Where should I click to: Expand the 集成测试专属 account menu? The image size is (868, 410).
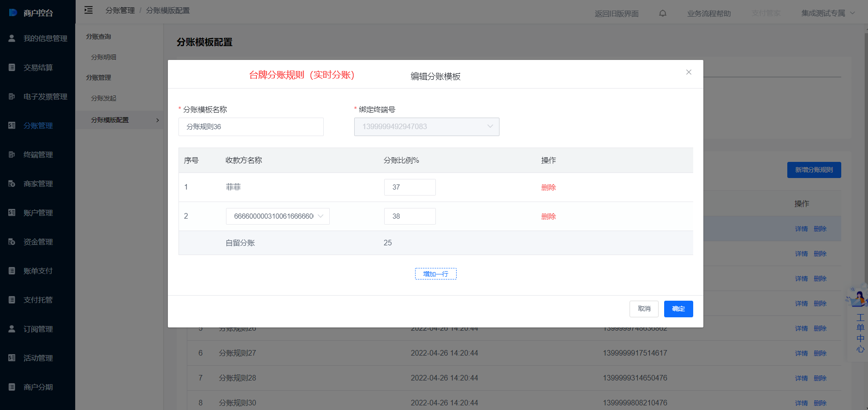click(x=828, y=13)
